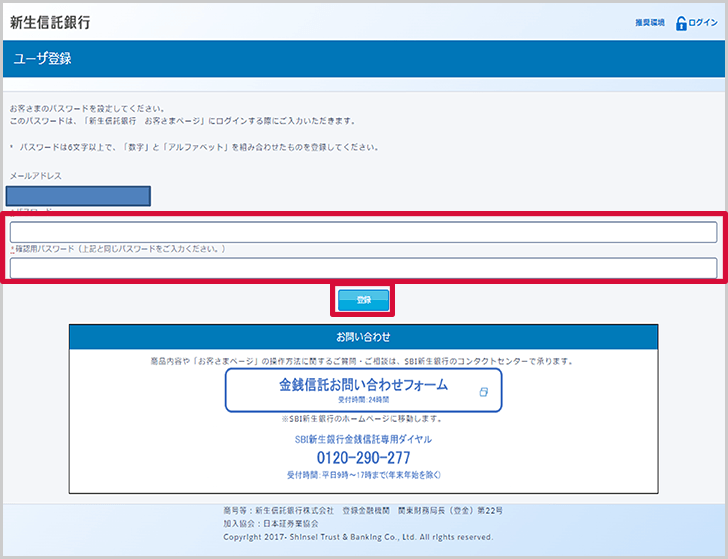Click the ログイン text link
Viewport: 728px width, 559px height.
(x=703, y=23)
